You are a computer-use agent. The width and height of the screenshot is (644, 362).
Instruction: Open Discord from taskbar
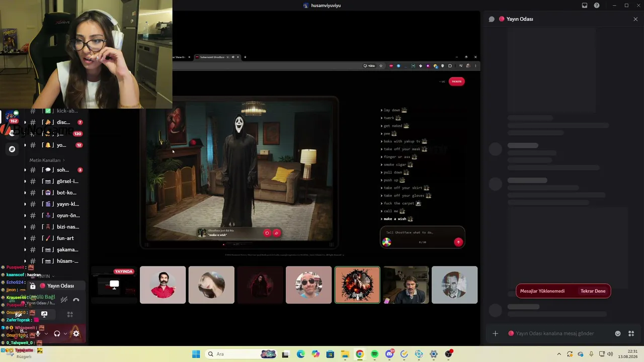point(389,354)
